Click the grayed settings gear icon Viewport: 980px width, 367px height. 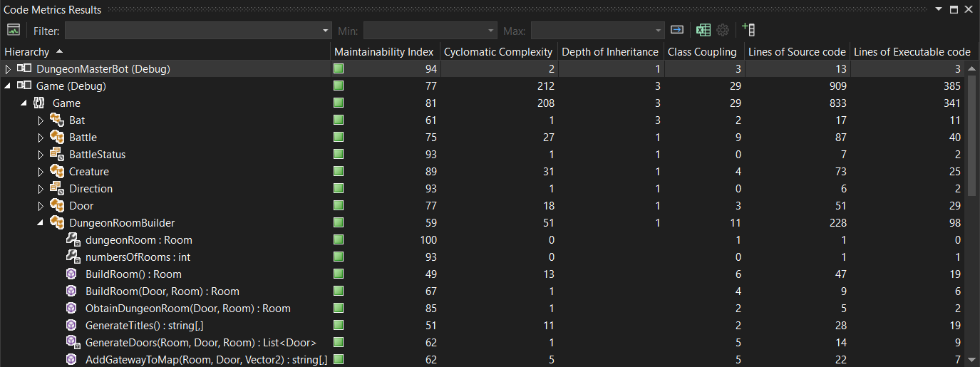pos(723,30)
